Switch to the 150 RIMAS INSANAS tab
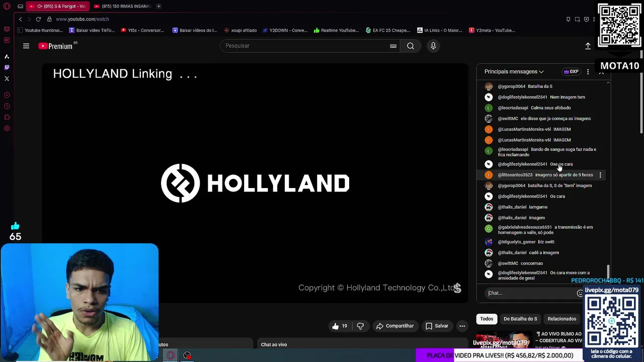 (122, 6)
